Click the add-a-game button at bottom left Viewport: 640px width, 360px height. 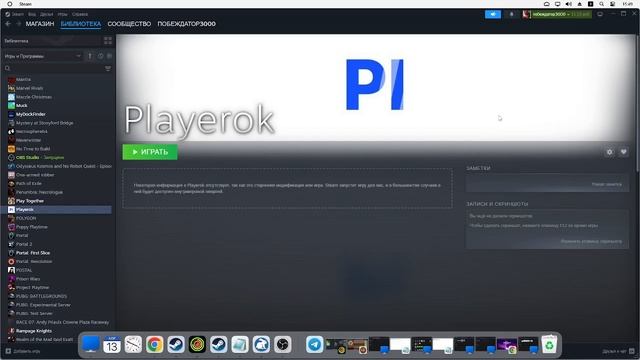pos(23,351)
